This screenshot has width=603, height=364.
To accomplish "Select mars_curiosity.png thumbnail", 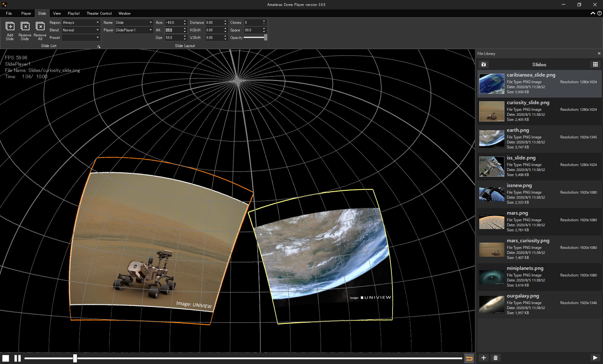I will 492,249.
